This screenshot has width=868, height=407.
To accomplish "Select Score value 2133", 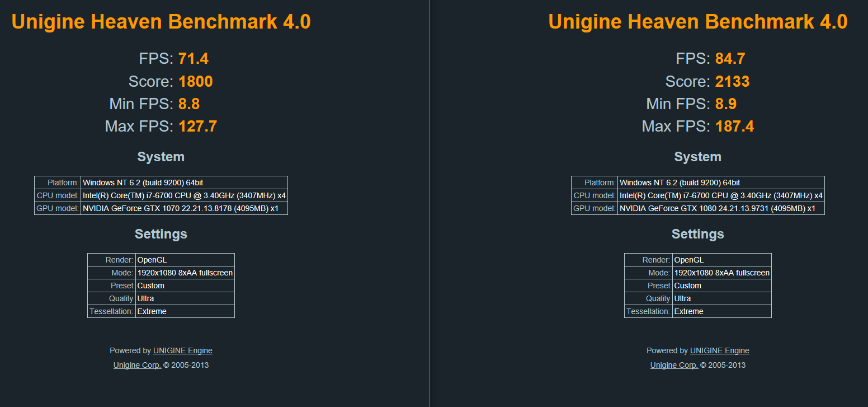I will pos(733,82).
